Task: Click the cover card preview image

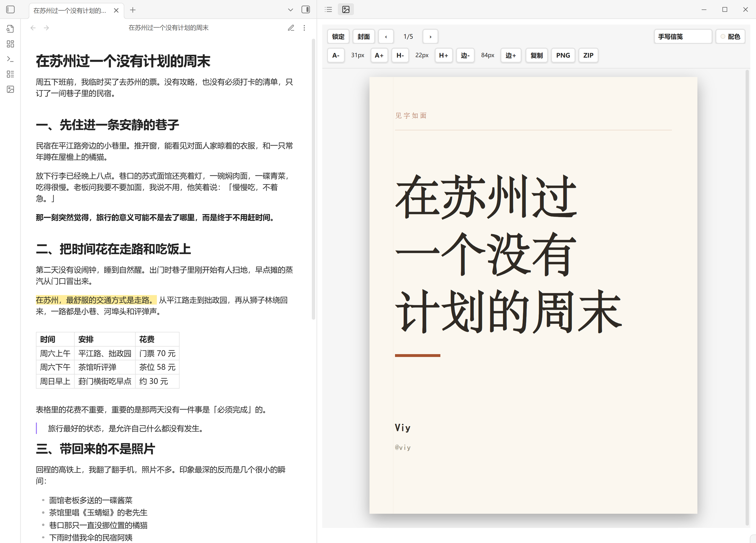Action: coord(533,295)
